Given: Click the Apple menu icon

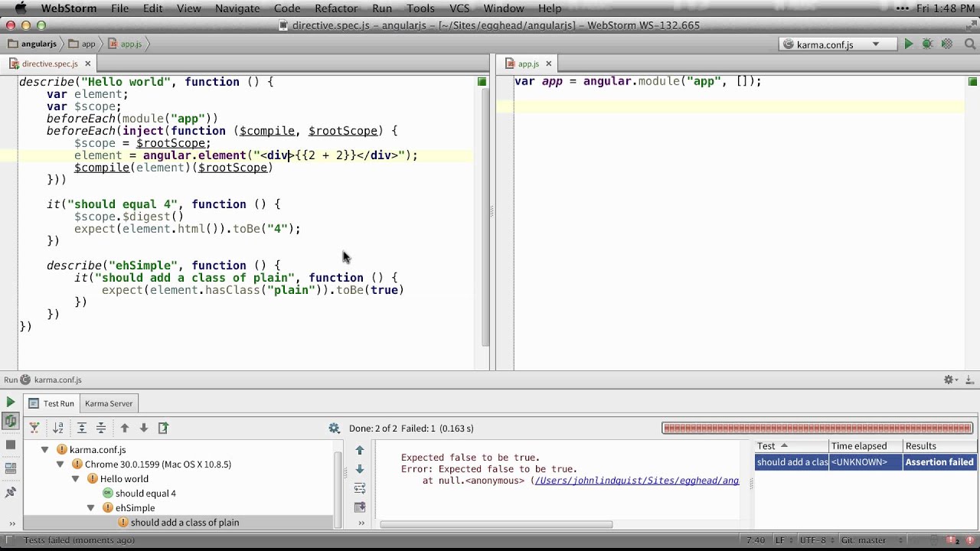Looking at the screenshot, I should tap(20, 8).
